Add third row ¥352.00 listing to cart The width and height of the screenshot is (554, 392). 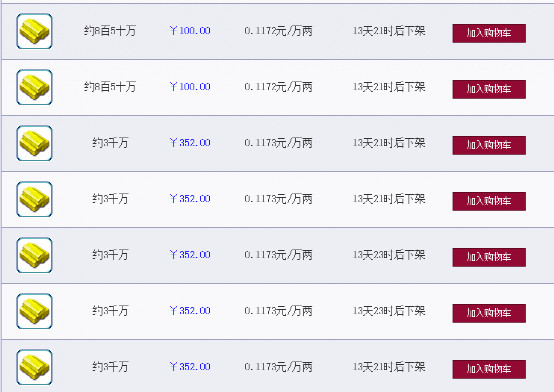[x=489, y=145]
